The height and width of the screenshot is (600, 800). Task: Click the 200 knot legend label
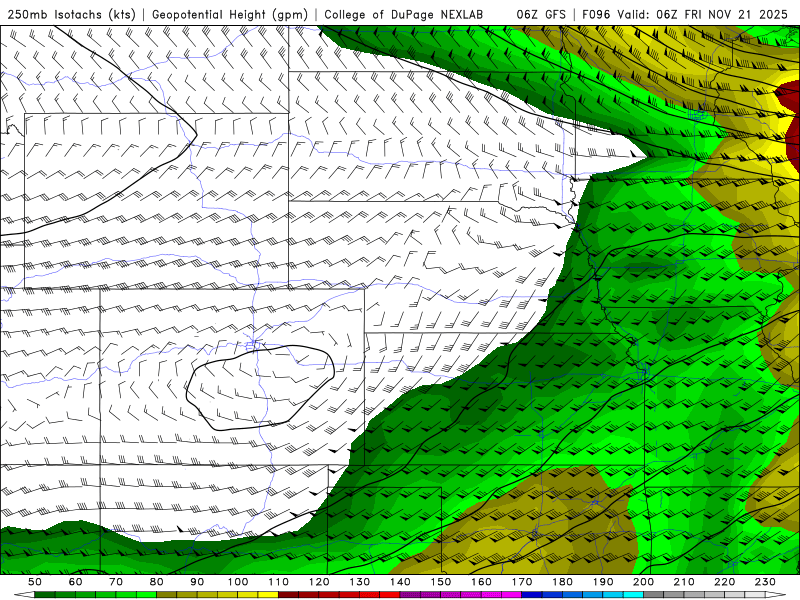643,582
